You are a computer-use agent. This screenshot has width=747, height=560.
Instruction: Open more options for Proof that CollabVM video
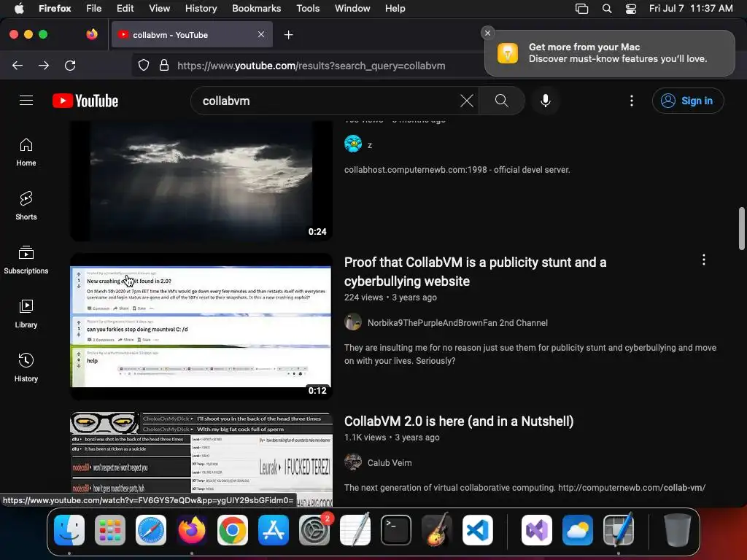[704, 260]
